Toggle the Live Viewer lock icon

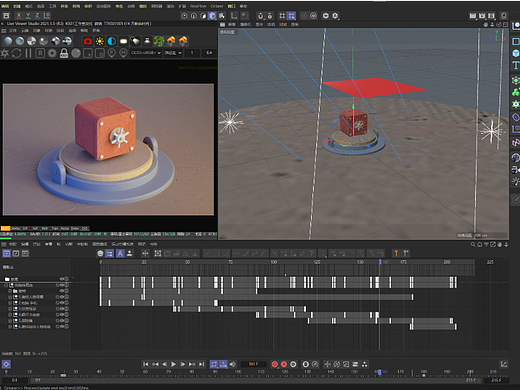point(64,53)
